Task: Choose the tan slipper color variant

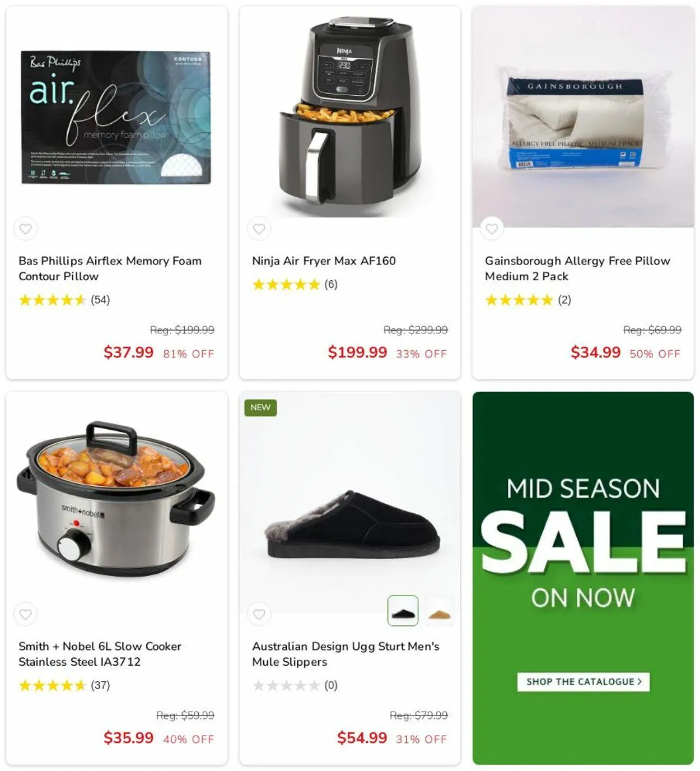Action: click(440, 611)
